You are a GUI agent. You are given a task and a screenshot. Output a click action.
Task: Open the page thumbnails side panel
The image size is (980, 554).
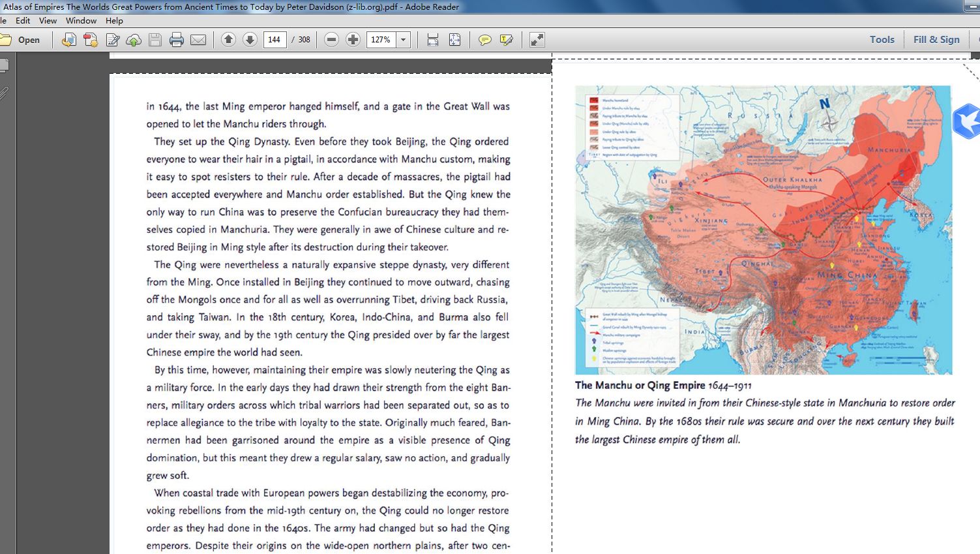[x=4, y=65]
